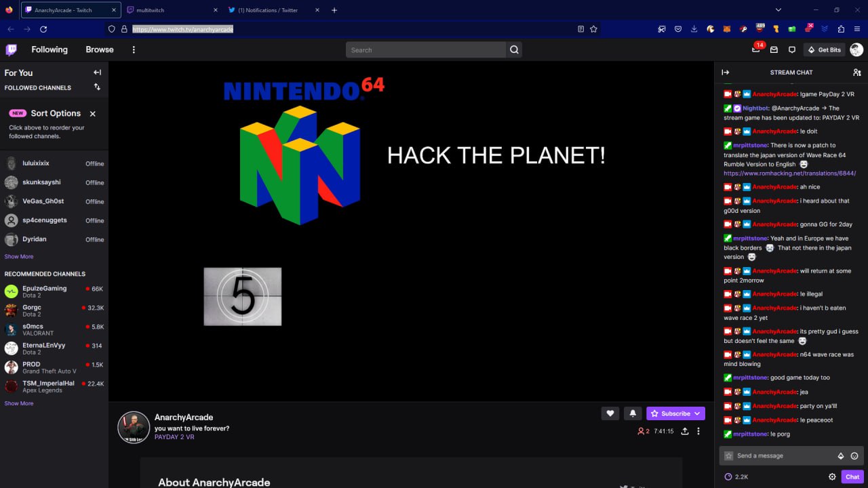Click the AnarchyArcade channel avatar

click(134, 427)
